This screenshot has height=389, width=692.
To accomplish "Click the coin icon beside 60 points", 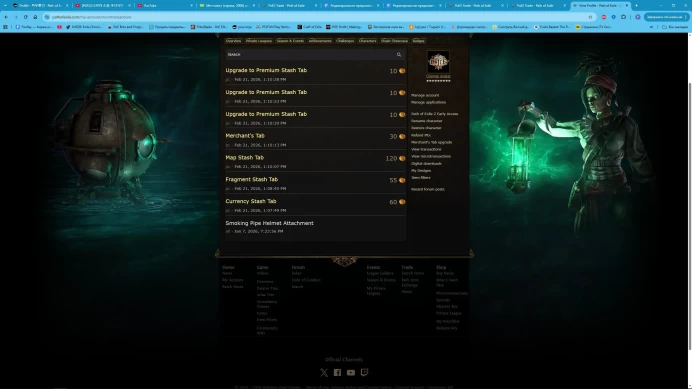I will 402,202.
